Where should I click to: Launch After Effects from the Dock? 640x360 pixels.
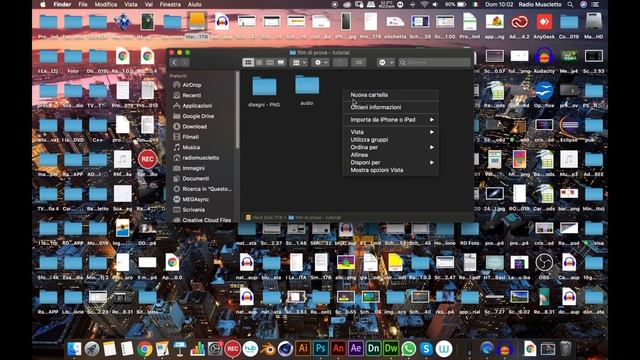[356, 349]
